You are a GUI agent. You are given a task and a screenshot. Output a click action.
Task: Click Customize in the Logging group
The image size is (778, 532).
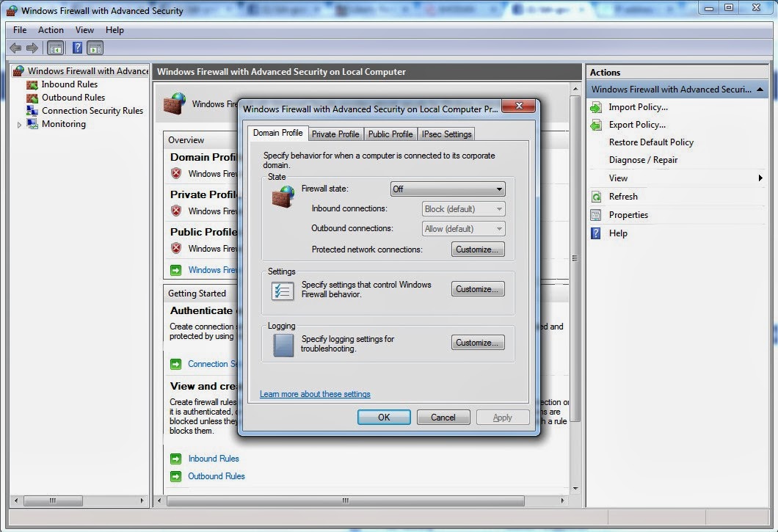pos(478,343)
